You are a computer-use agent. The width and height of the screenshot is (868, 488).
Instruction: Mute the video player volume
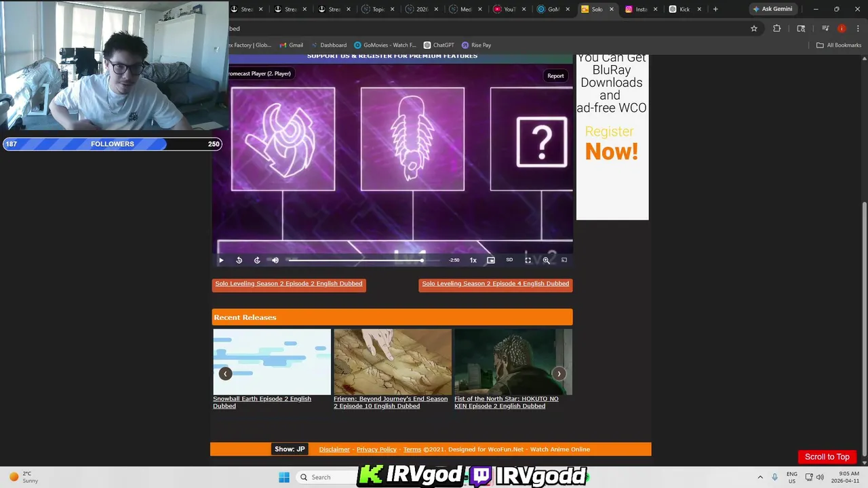[x=275, y=260]
